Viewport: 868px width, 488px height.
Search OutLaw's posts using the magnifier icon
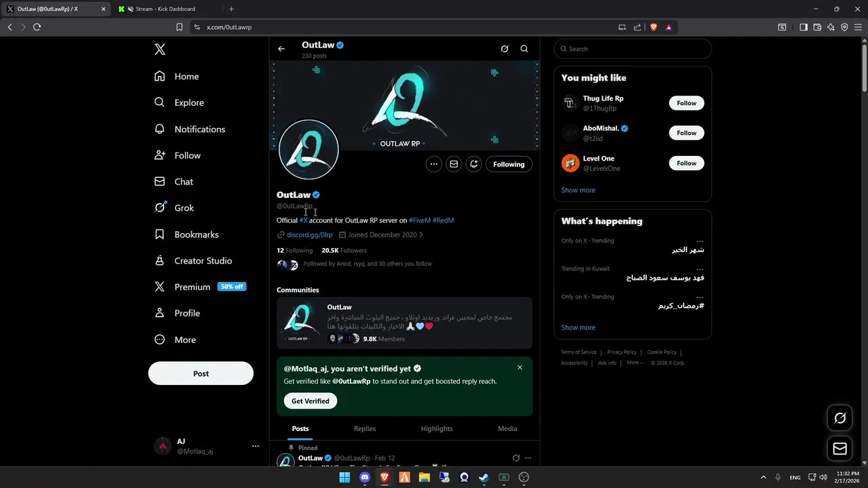pos(524,49)
